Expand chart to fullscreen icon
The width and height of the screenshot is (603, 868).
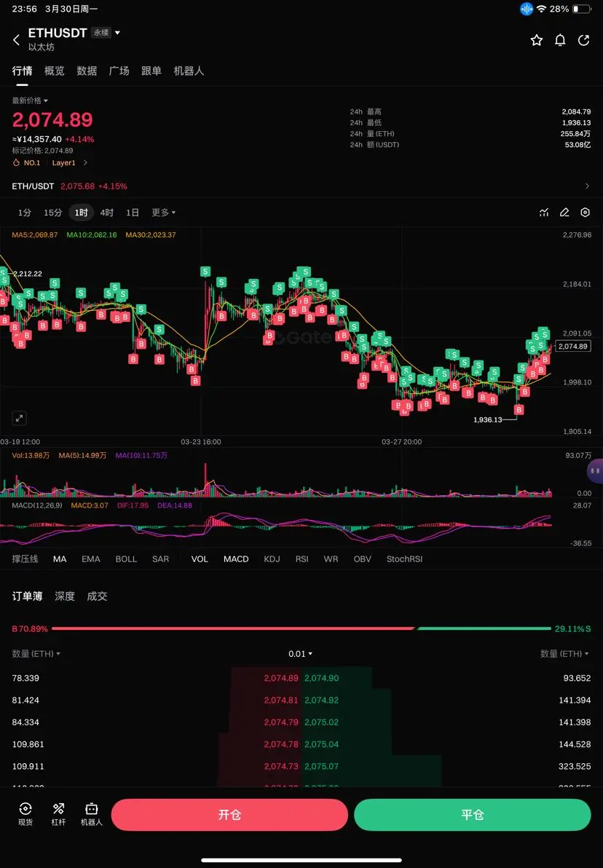(x=20, y=419)
